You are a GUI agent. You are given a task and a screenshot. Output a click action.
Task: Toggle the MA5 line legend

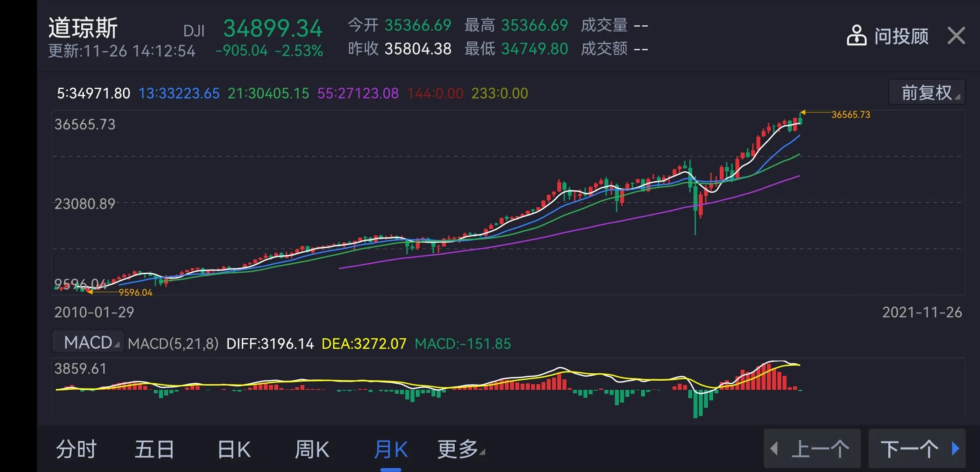point(93,93)
